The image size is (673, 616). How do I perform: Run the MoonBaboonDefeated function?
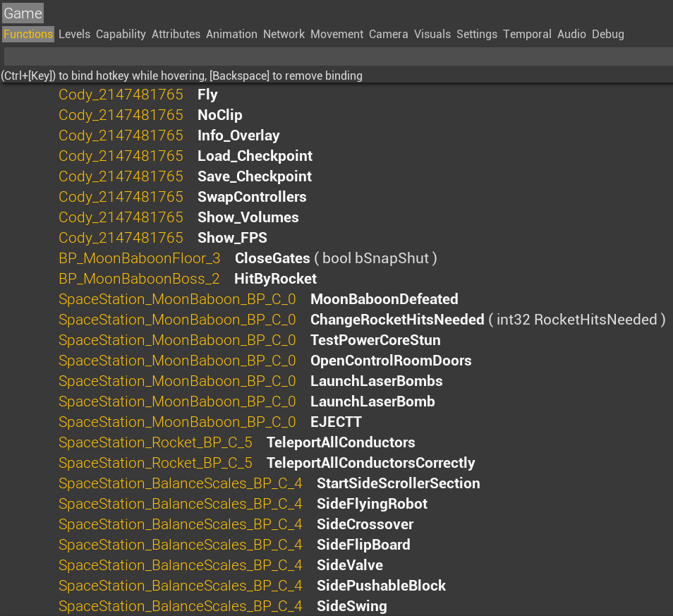(x=384, y=299)
